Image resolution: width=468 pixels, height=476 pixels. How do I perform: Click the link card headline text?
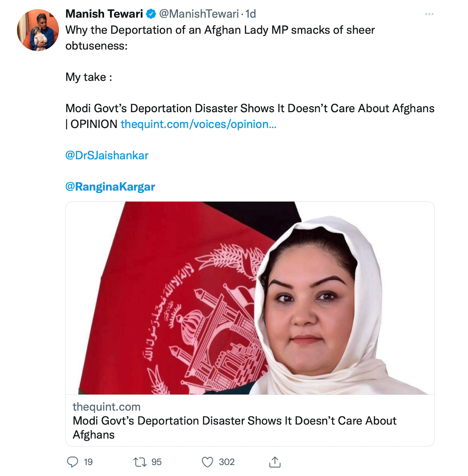pos(234,427)
